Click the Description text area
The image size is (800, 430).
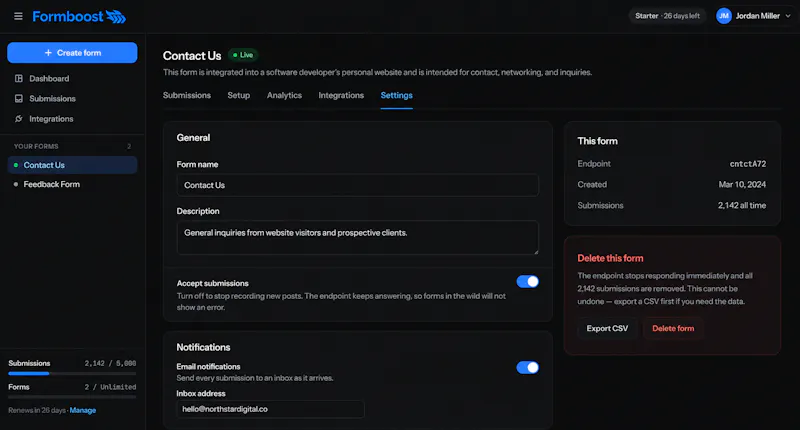click(x=357, y=238)
